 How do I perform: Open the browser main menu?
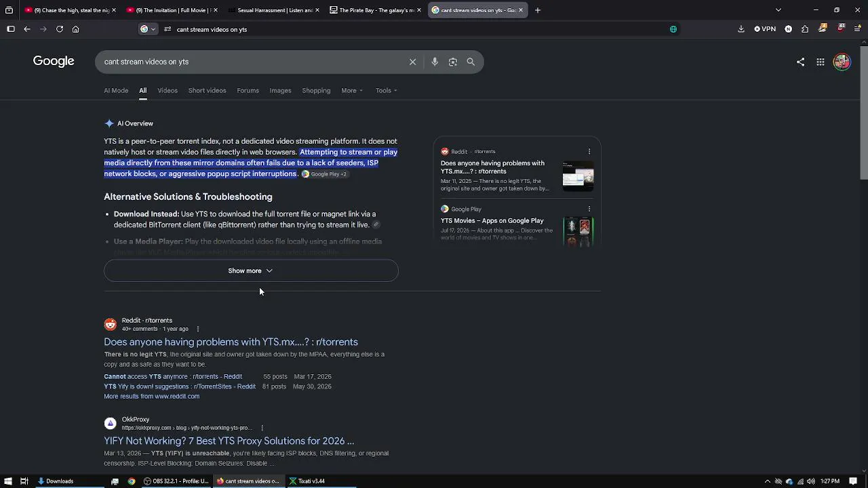pyautogui.click(x=858, y=29)
